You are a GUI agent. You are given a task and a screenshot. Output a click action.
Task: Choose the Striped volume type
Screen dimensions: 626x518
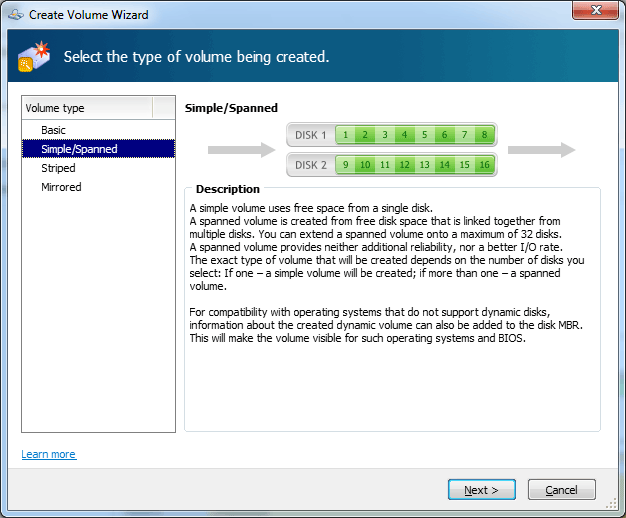pos(99,168)
